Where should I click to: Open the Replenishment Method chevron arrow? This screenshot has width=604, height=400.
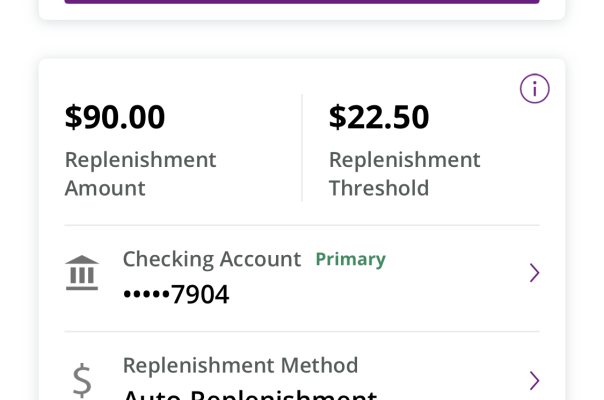click(x=534, y=380)
